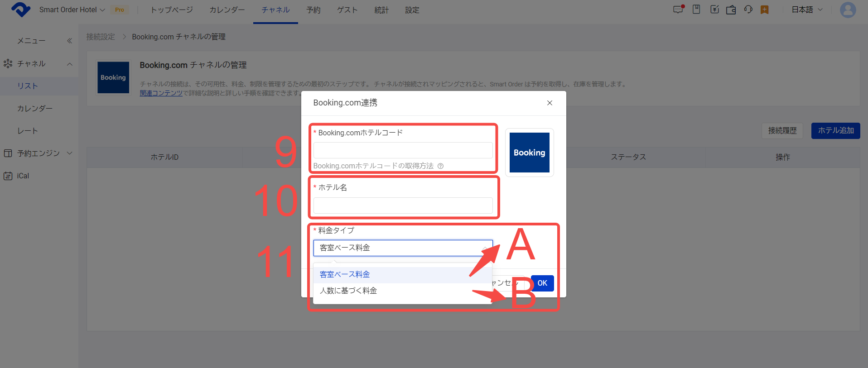
Task: Select リスト in the sidebar
Action: 39,86
